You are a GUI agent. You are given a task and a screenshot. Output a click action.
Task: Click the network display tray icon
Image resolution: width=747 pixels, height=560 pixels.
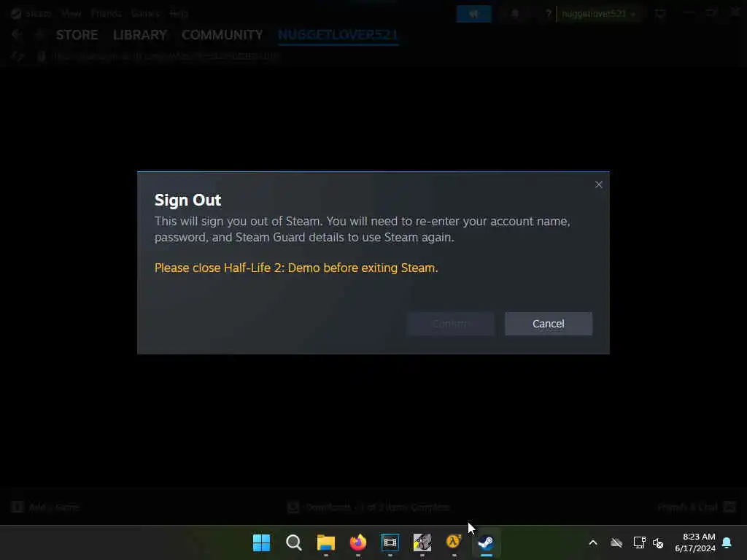[639, 542]
